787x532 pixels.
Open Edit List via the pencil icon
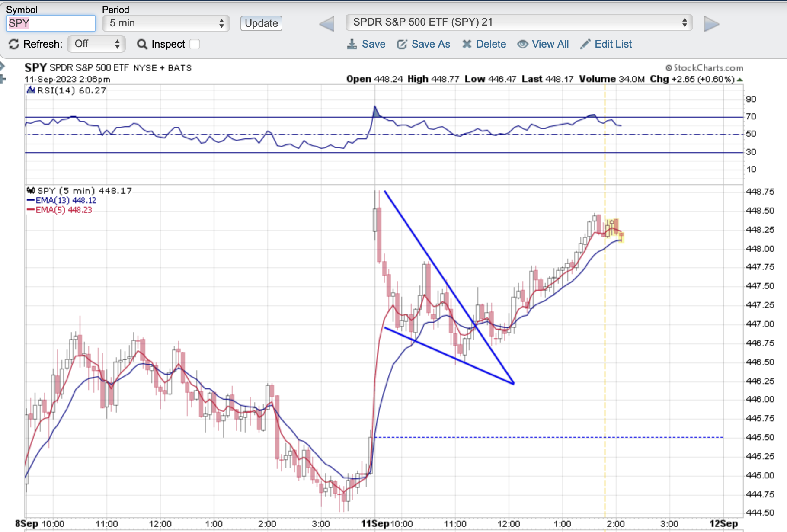click(x=585, y=44)
